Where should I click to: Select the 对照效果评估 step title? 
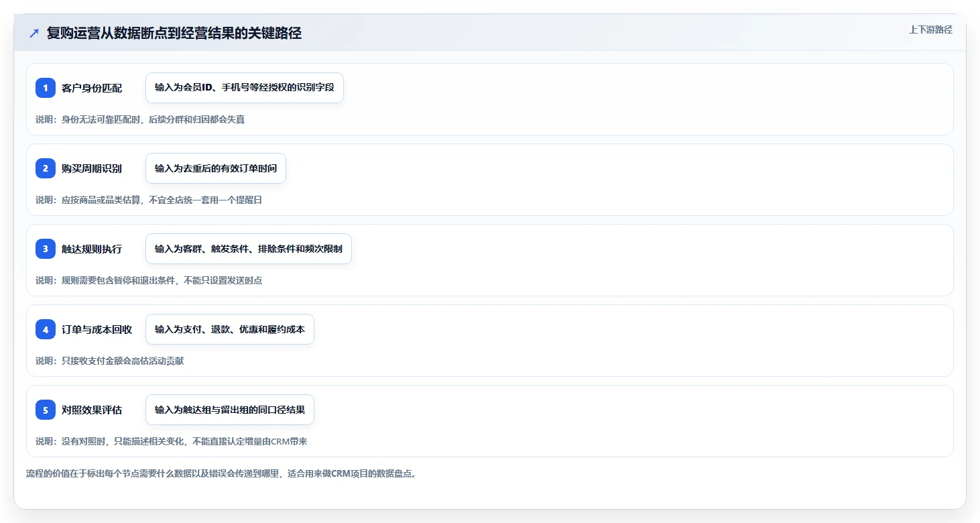[x=92, y=410]
